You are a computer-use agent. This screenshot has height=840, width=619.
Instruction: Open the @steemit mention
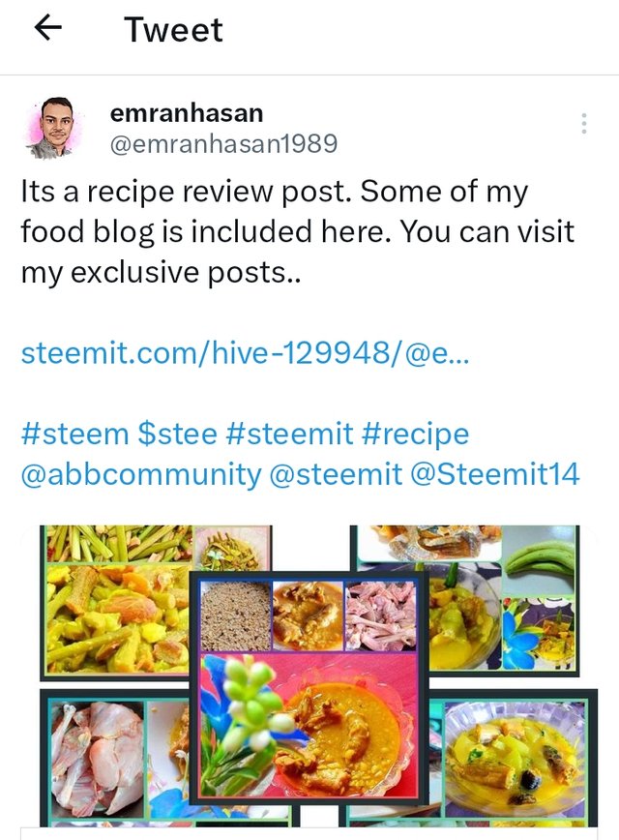(x=336, y=474)
